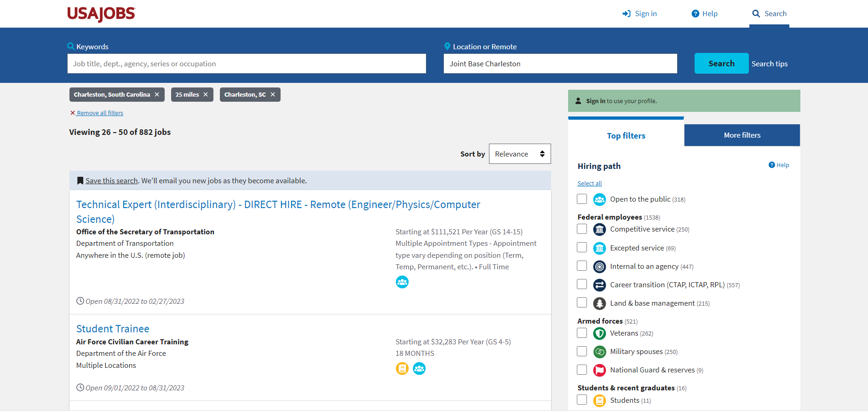Image resolution: width=868 pixels, height=412 pixels.
Task: Switch to the More filters tab
Action: click(742, 135)
